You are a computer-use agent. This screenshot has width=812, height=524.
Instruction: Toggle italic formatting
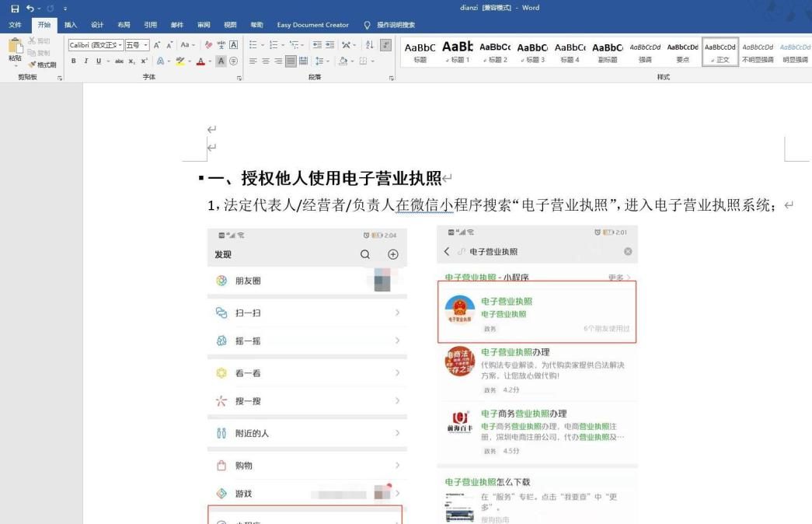(x=86, y=61)
